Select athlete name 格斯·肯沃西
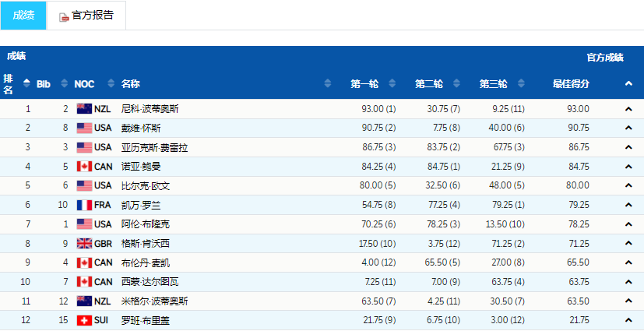Viewport: 644px width, 331px height. click(x=146, y=244)
